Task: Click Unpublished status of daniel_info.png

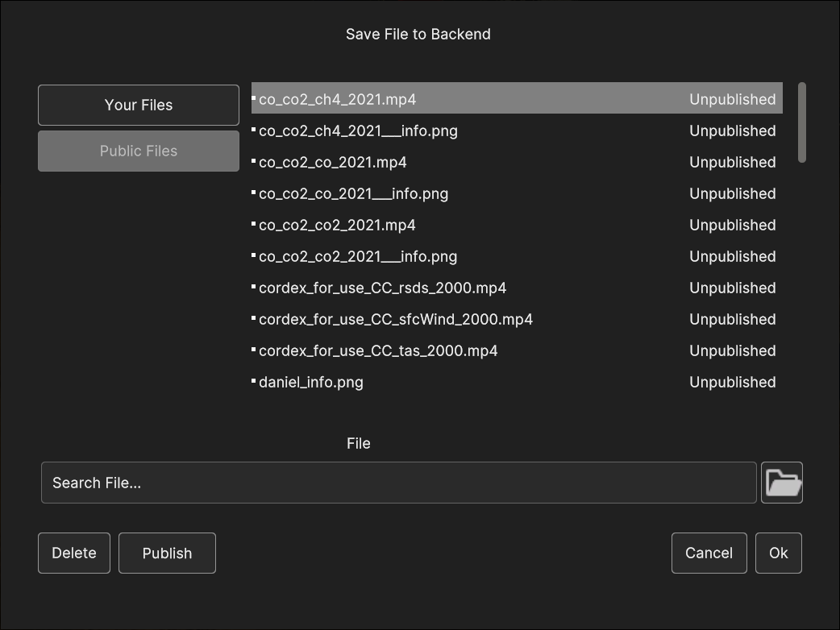Action: tap(732, 382)
